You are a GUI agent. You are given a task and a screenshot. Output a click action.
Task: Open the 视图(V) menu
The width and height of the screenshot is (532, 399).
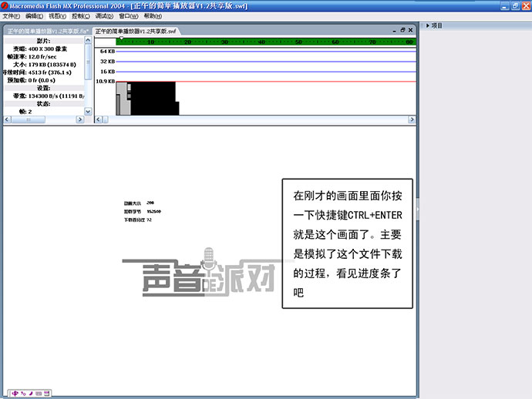tap(57, 16)
